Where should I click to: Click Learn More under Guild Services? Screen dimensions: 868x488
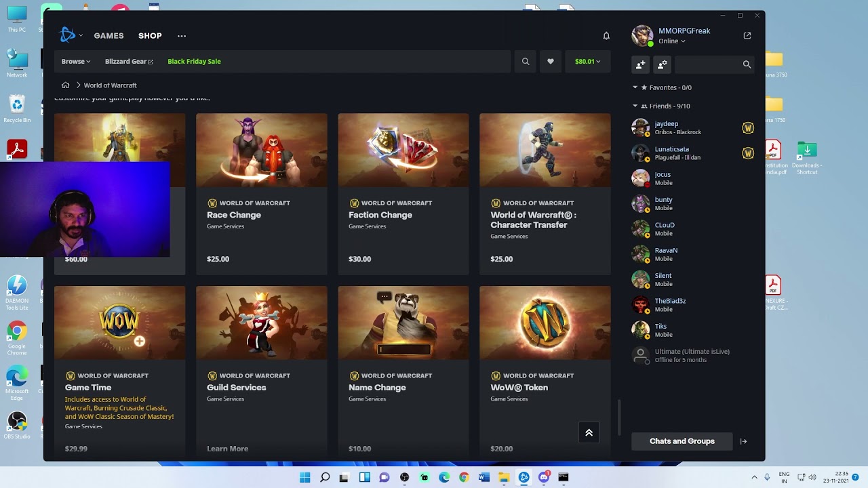227,449
